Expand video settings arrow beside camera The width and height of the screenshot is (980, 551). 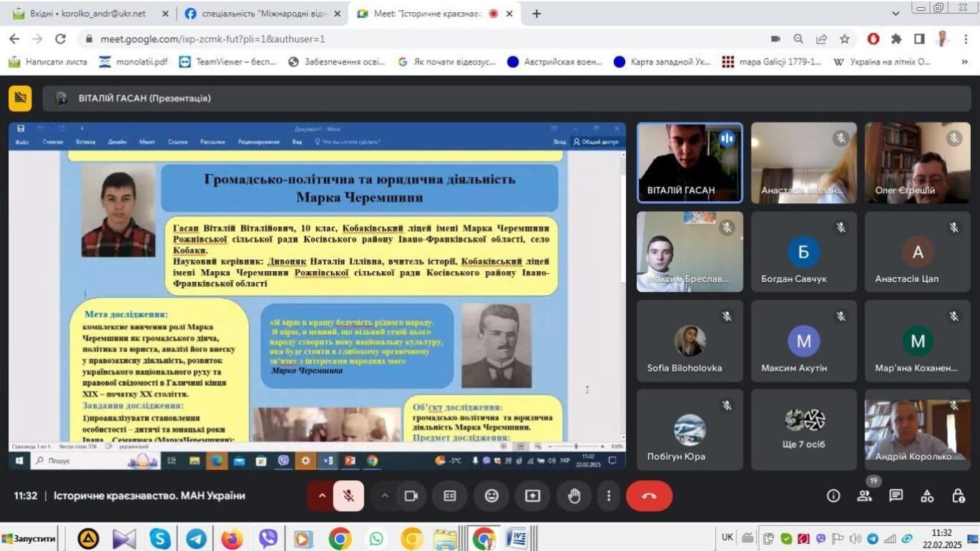(385, 496)
